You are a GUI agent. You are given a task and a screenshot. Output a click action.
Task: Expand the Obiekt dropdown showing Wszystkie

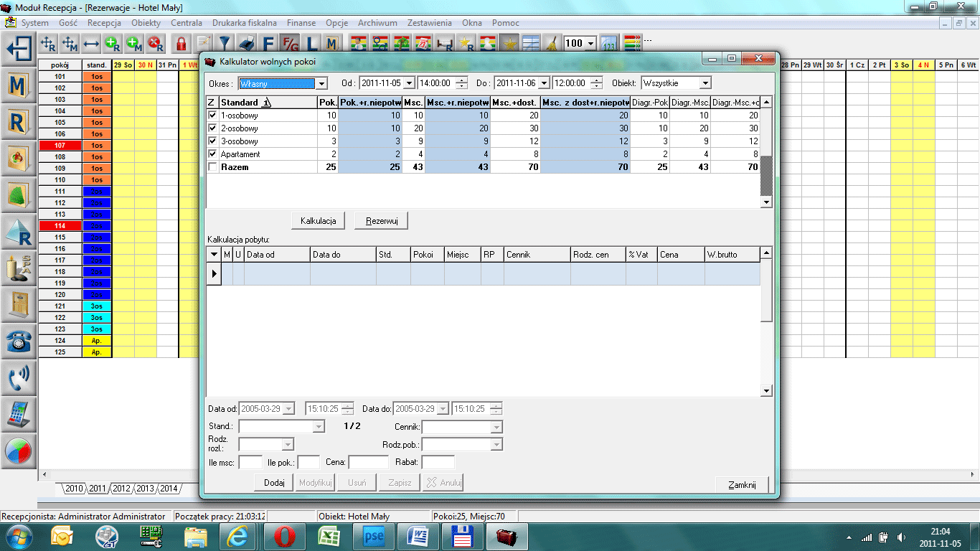pos(705,83)
